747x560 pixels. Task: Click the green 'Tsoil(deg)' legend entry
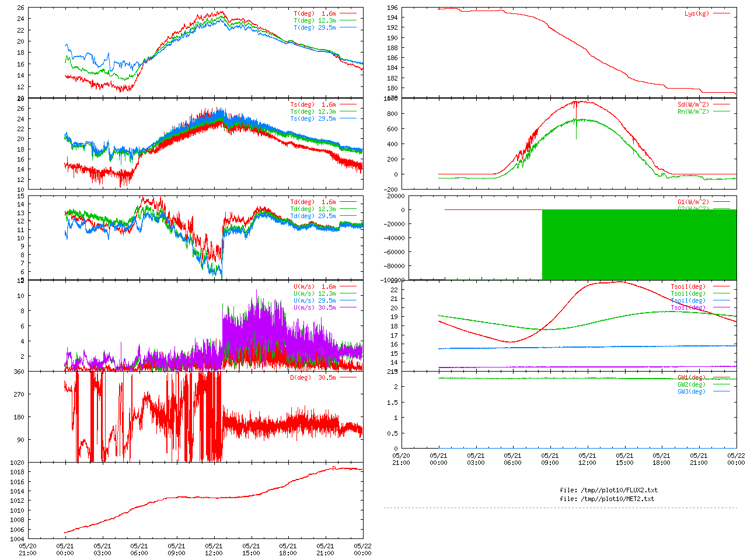(x=688, y=293)
